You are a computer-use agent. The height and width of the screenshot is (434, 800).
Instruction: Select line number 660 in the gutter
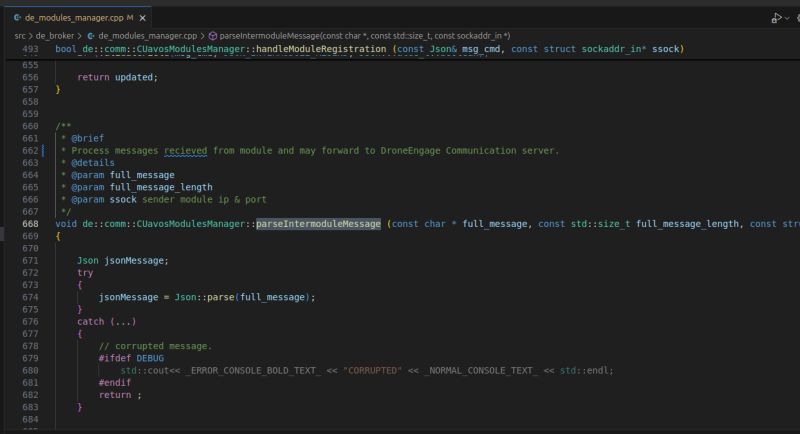[x=30, y=126]
